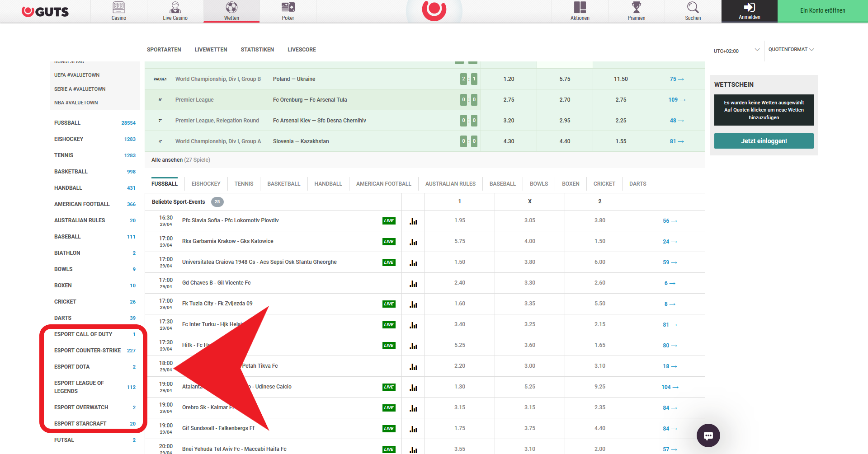Expand 109 markets for Fc Orenburg match

coord(677,100)
